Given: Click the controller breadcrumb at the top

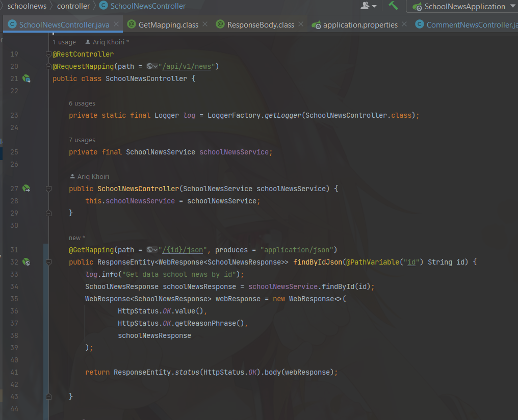Looking at the screenshot, I should 73,6.
